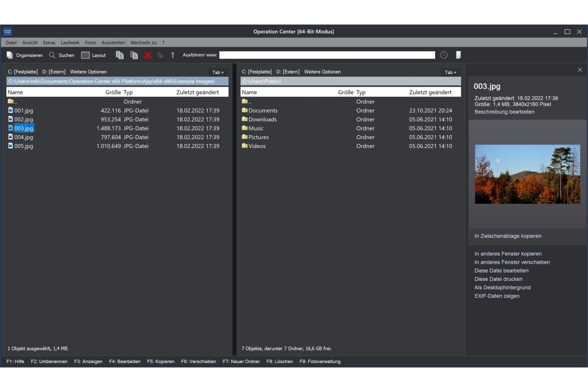Click the red X delete icon
Viewport: 588px width, 392px height.
(147, 55)
